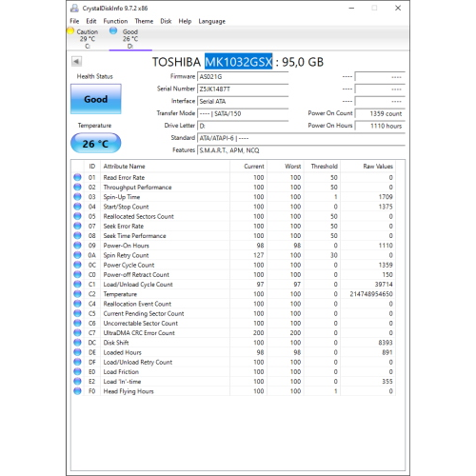Click the Serial Number field
This screenshot has width=476, height=476.
click(243, 89)
